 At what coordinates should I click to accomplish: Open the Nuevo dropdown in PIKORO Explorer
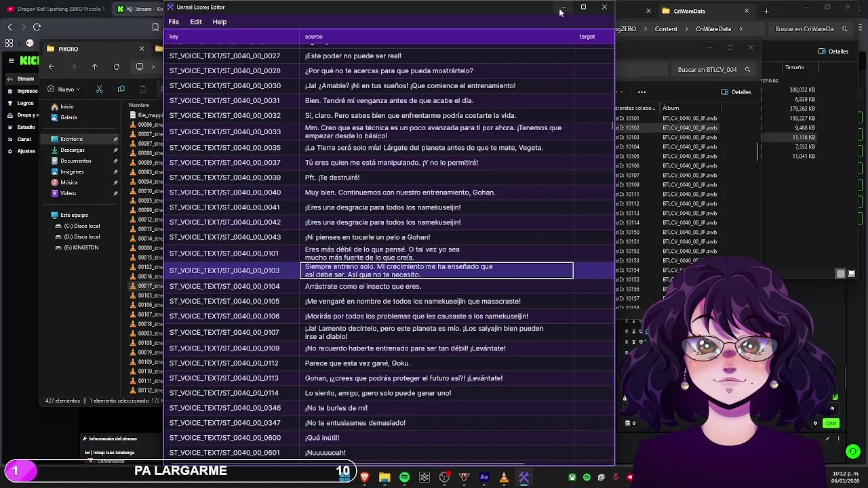tap(64, 89)
